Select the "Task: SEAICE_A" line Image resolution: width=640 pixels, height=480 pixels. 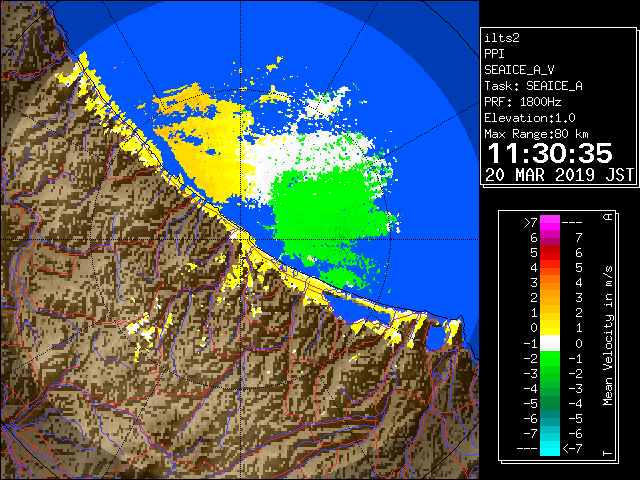click(x=533, y=86)
